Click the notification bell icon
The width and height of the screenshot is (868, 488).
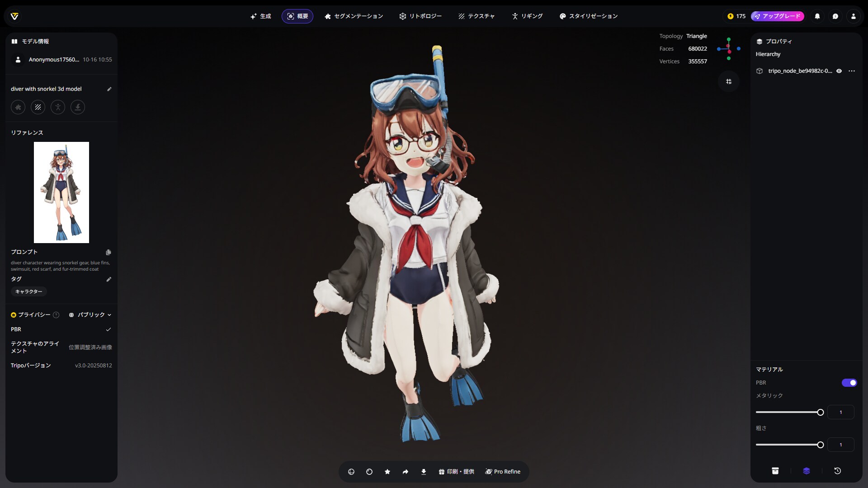pos(817,16)
